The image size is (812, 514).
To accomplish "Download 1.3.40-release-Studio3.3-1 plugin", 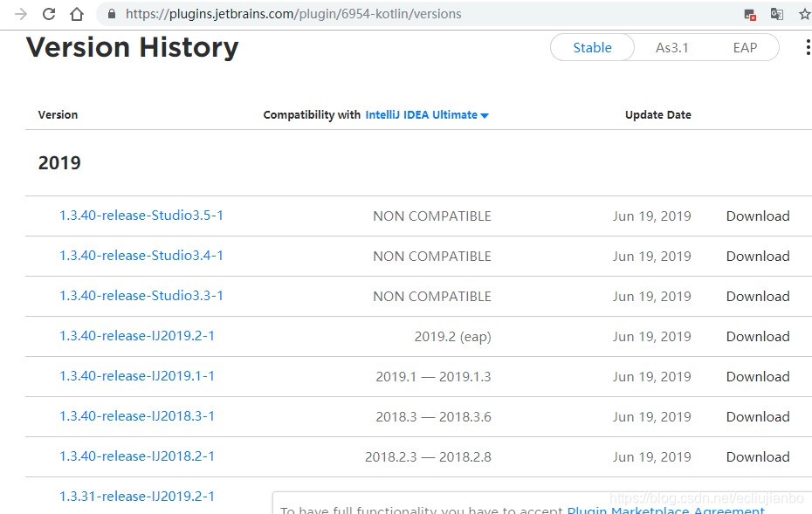I will (758, 297).
